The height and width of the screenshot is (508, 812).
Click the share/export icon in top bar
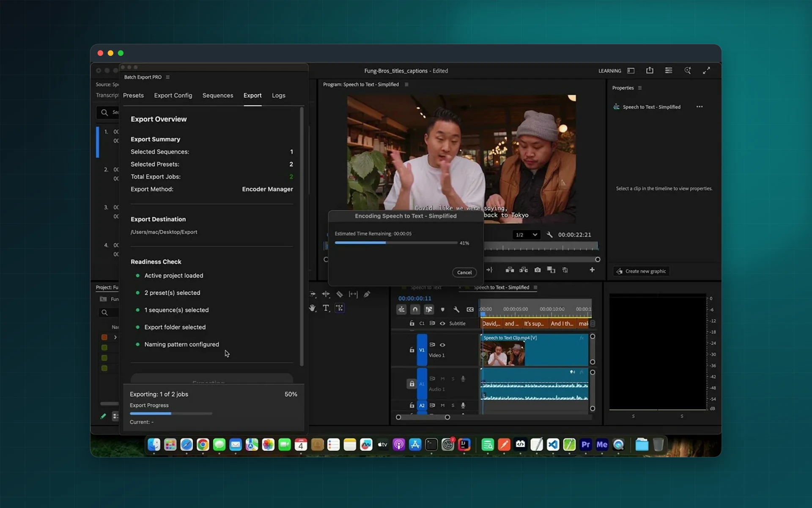point(650,71)
